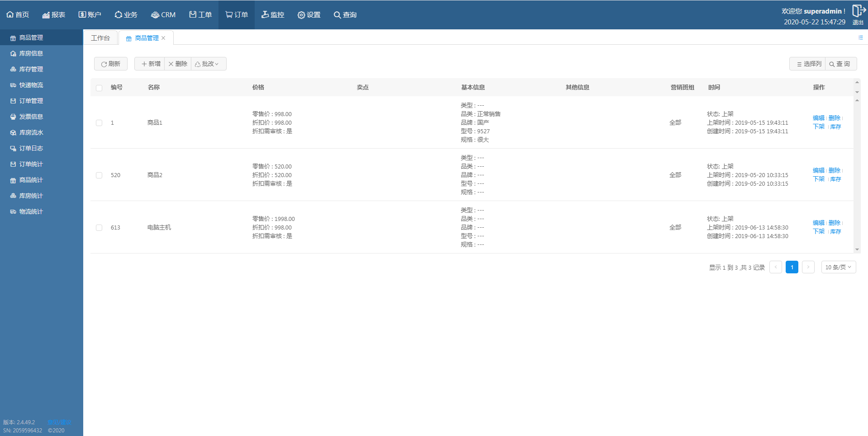The height and width of the screenshot is (436, 868).
Task: Select 商品管理 in the sidebar
Action: click(x=42, y=38)
